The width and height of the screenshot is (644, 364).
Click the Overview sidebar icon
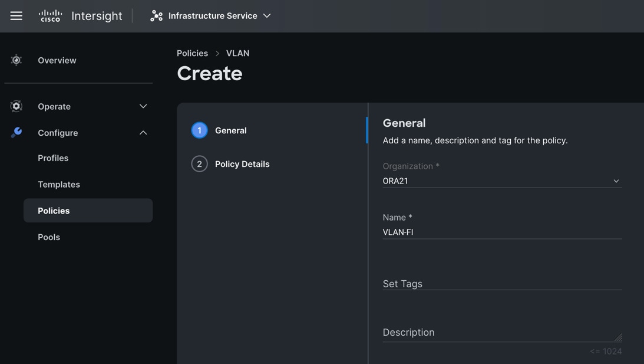point(16,60)
